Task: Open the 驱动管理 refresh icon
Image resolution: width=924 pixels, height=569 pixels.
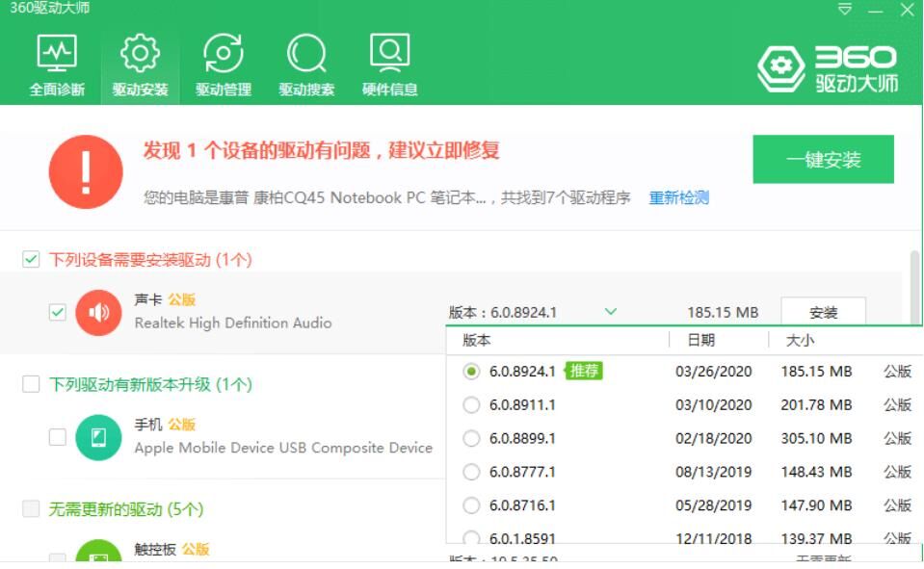Action: 224,55
